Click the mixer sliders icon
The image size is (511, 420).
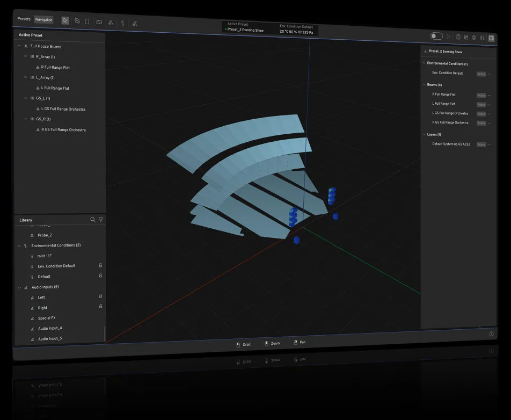point(481,38)
